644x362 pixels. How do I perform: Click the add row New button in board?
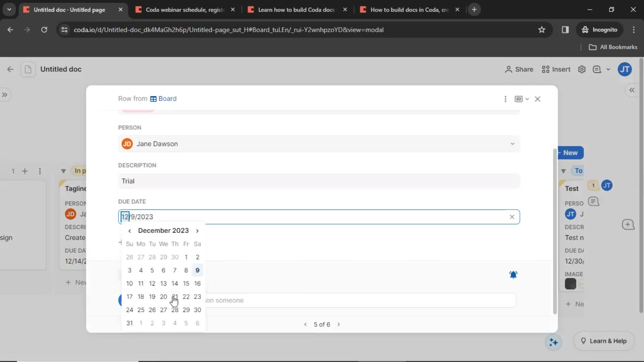pyautogui.click(x=570, y=153)
